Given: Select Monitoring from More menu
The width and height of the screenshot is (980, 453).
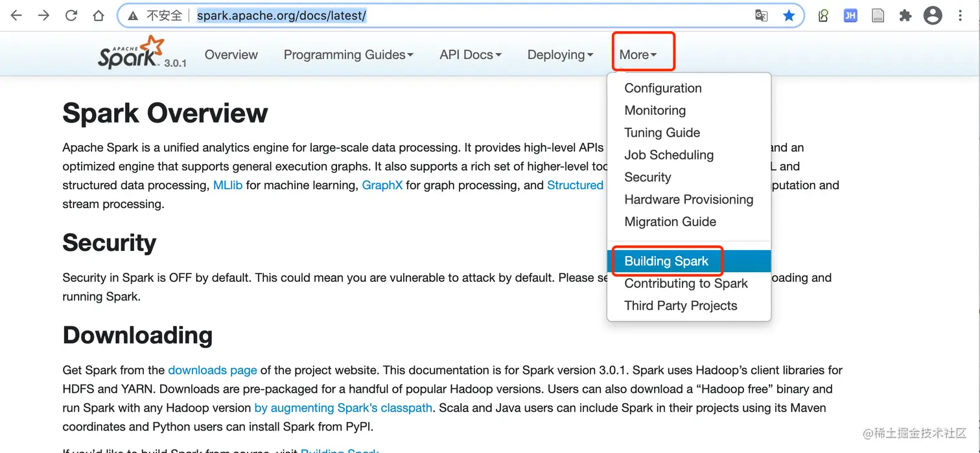Looking at the screenshot, I should (689, 110).
